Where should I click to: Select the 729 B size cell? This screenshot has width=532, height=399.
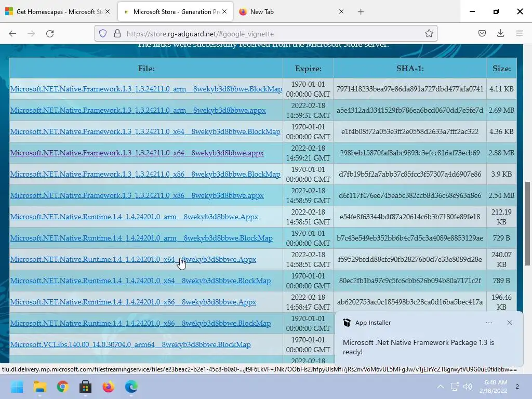tap(501, 238)
